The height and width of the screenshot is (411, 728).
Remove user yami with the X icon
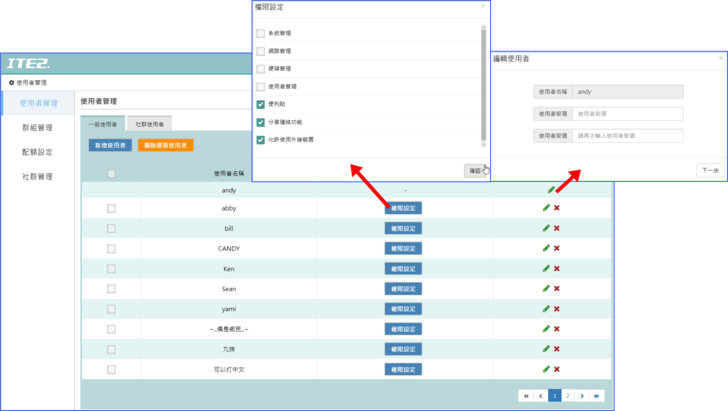tap(556, 309)
